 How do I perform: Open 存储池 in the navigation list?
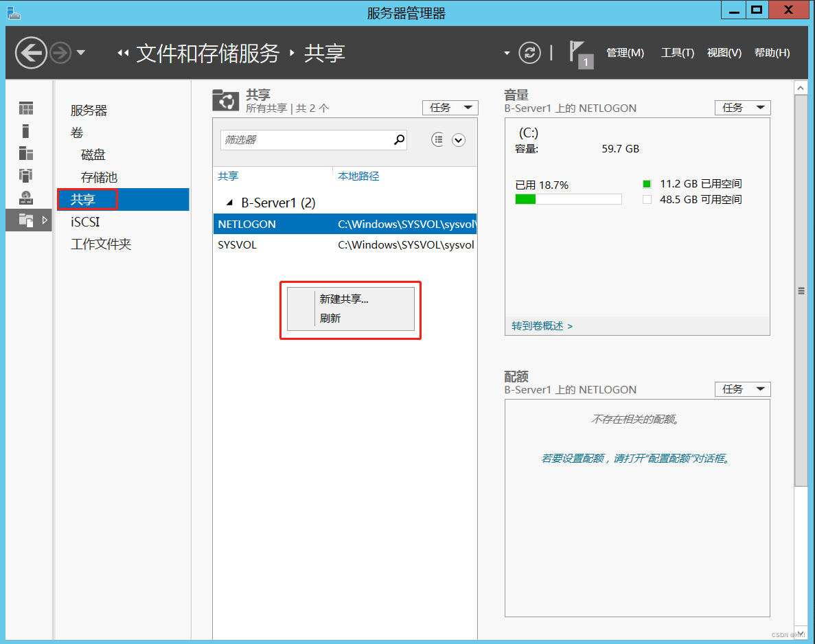click(100, 177)
